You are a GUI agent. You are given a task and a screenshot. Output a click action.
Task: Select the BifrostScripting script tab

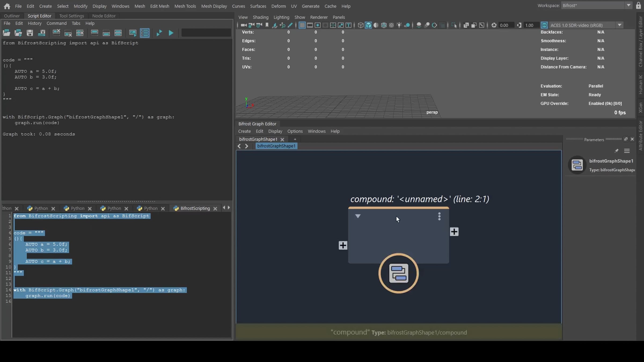tap(195, 208)
